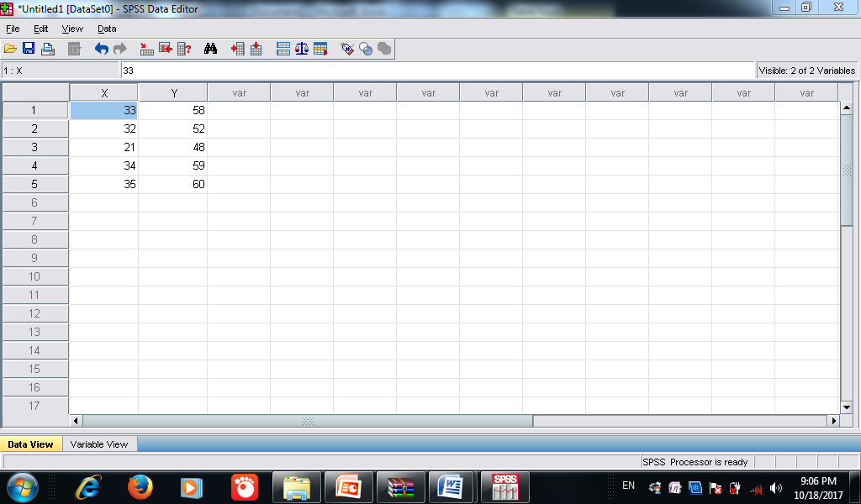Screen dimensions: 861x504
Task: Click the cell containing 35
Action: 103,184
